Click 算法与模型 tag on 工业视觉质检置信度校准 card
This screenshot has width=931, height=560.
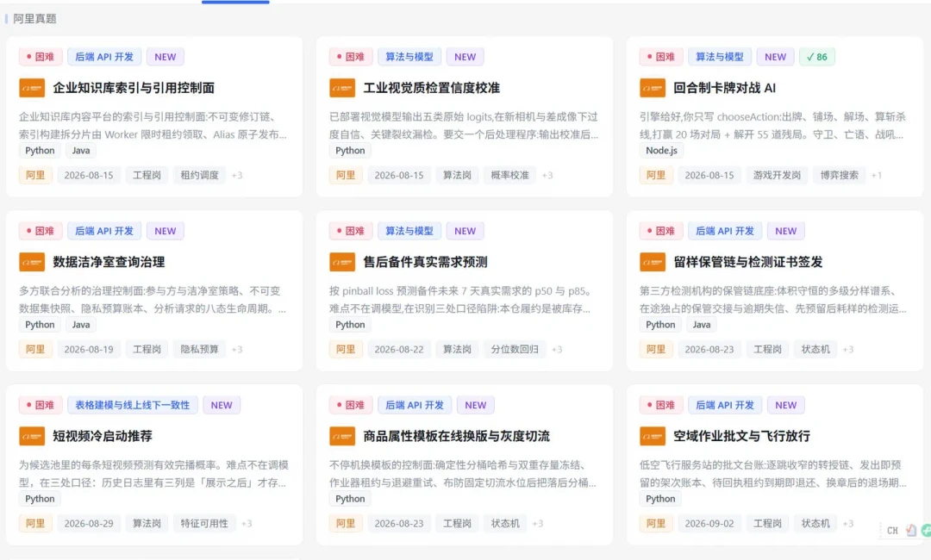pyautogui.click(x=409, y=57)
